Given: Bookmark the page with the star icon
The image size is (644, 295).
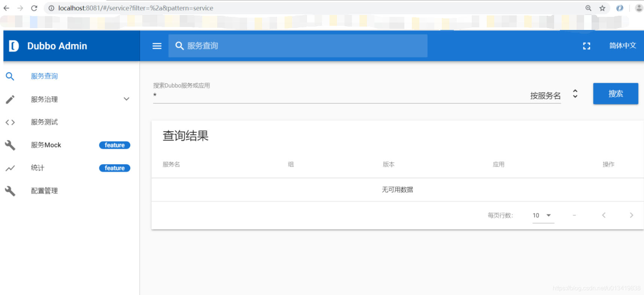Looking at the screenshot, I should pyautogui.click(x=602, y=8).
